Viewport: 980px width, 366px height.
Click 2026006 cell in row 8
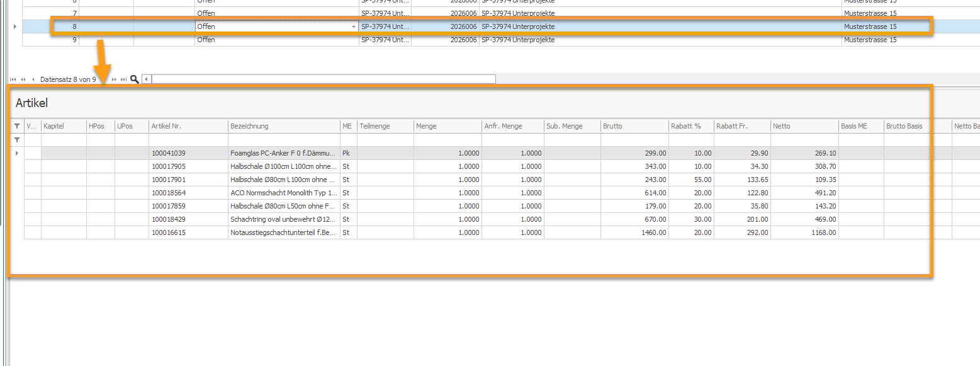445,26
